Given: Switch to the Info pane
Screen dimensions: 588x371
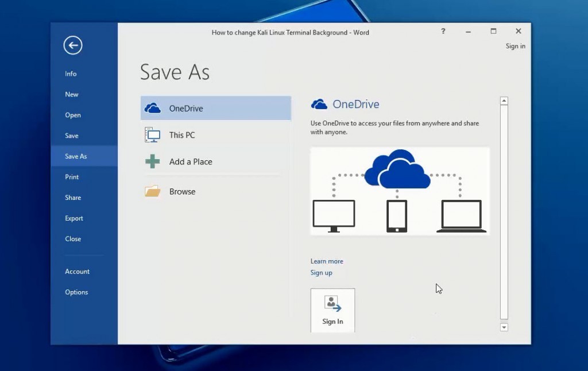Looking at the screenshot, I should 70,74.
